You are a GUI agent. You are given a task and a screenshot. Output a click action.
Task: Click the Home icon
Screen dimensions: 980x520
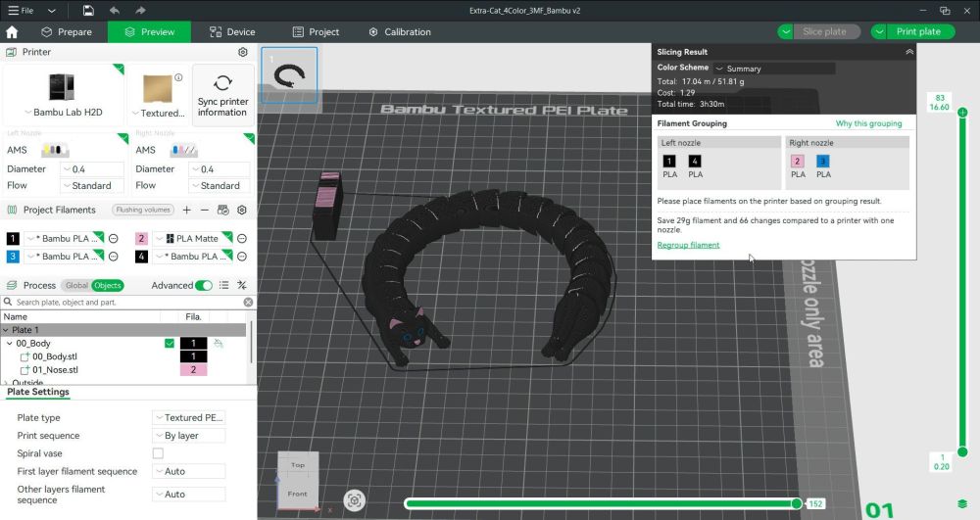(12, 31)
